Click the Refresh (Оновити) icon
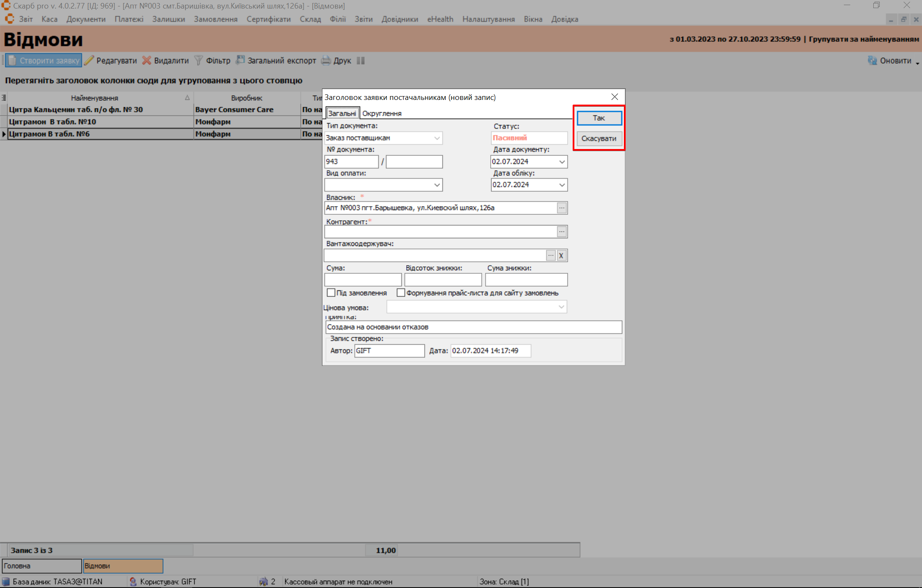 pos(872,61)
